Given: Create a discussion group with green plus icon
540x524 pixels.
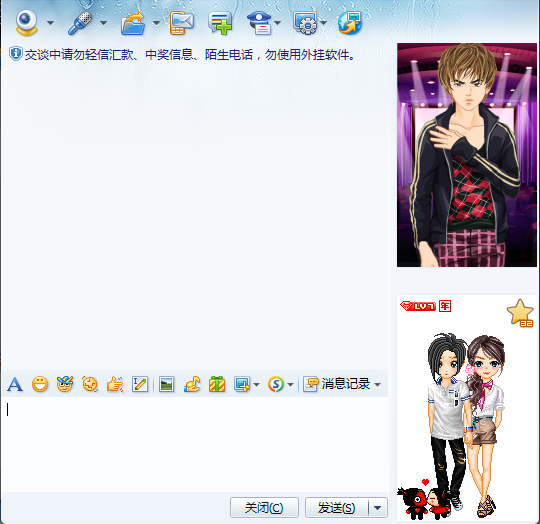Looking at the screenshot, I should (220, 23).
